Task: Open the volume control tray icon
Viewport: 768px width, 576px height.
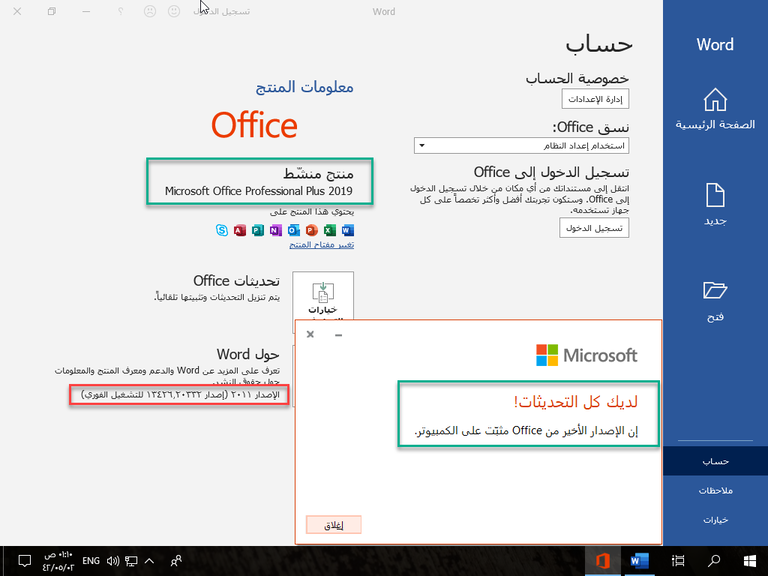Action: (x=113, y=561)
